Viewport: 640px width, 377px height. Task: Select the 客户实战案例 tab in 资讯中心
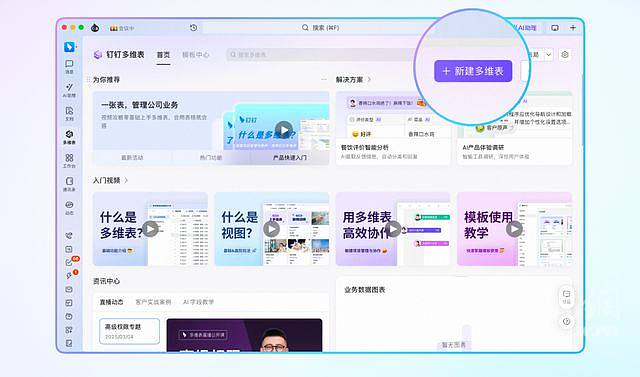click(153, 302)
